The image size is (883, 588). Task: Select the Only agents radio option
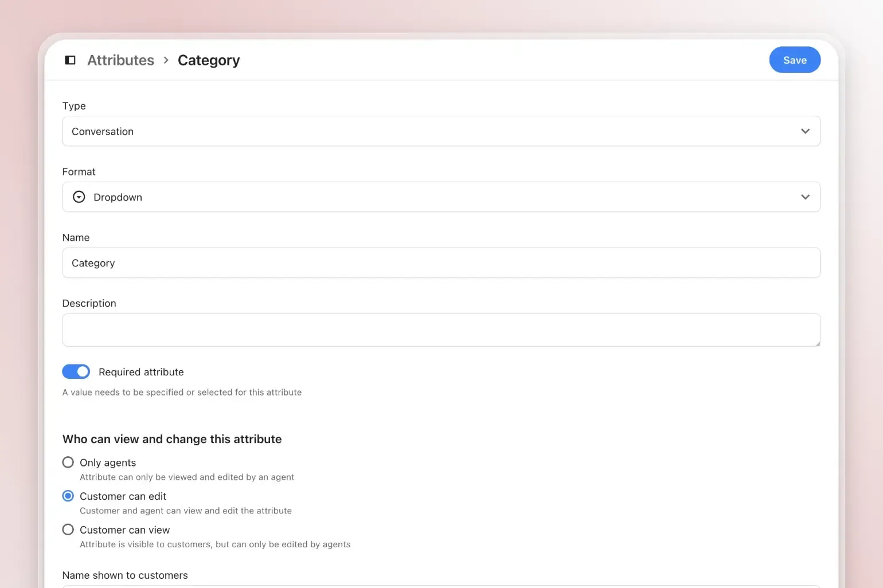[68, 462]
